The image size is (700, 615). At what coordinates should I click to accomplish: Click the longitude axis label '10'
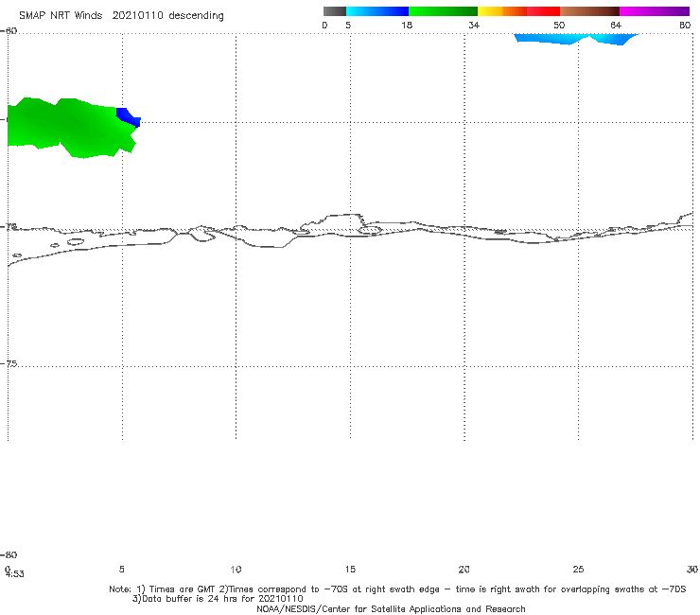pyautogui.click(x=236, y=569)
